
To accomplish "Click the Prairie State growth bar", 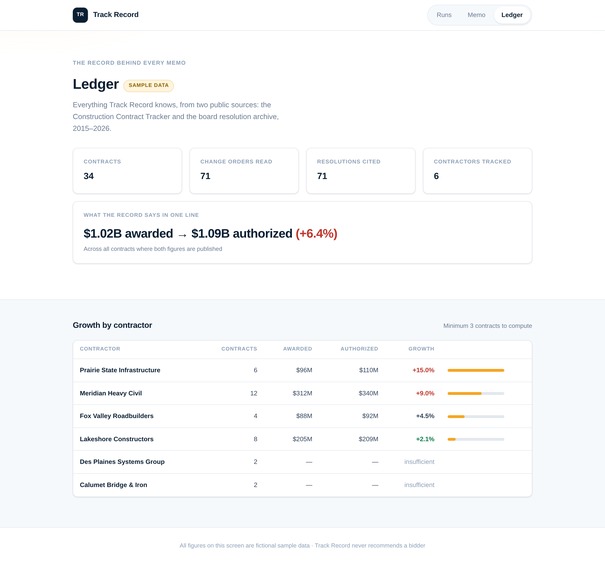I will [476, 370].
